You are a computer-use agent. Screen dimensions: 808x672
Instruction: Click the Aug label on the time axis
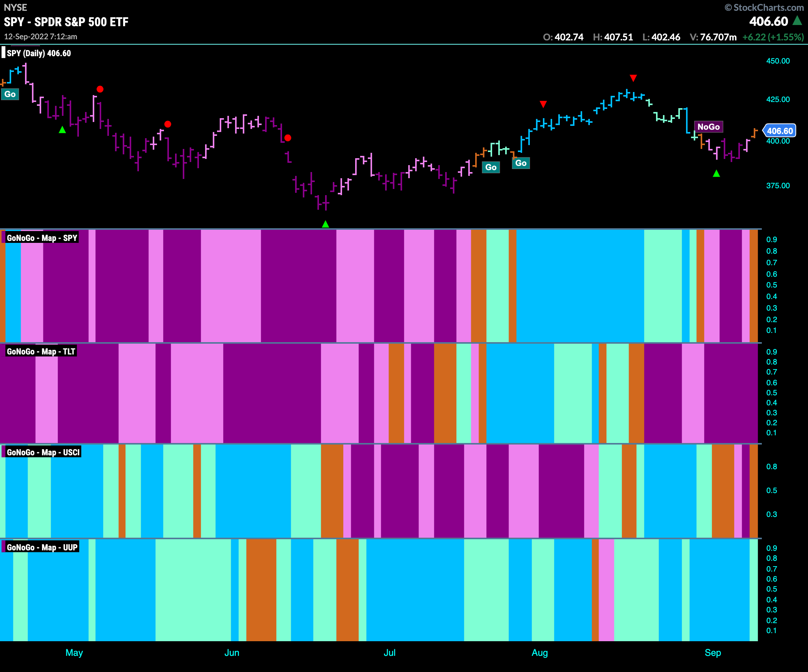point(540,653)
